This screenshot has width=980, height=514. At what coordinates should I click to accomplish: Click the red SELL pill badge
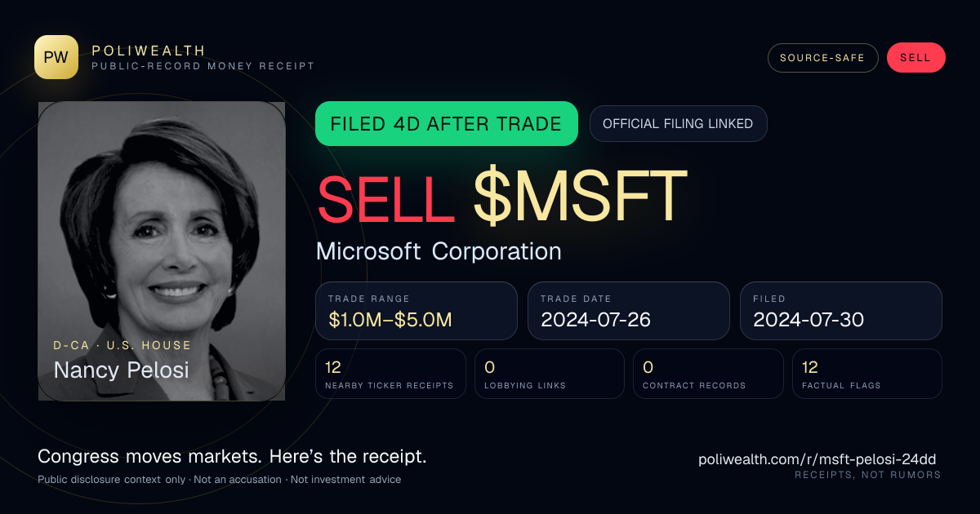click(915, 58)
